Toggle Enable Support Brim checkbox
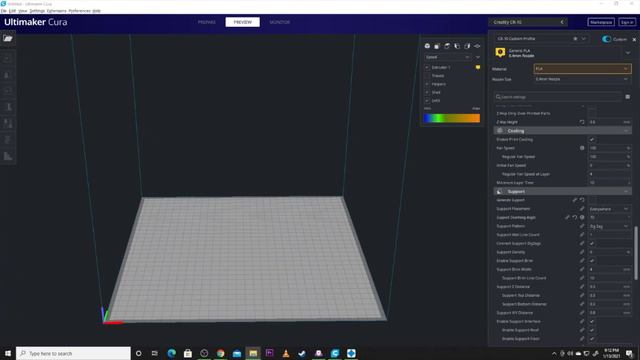The image size is (640, 360). coord(592,261)
